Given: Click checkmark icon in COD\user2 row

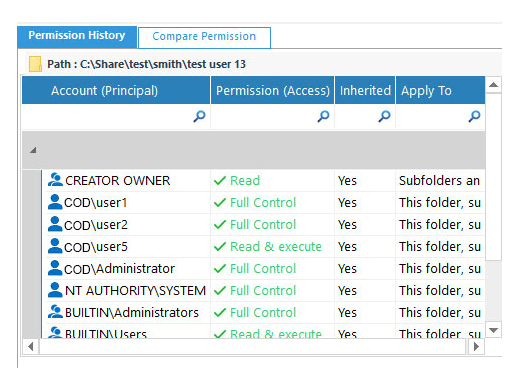Looking at the screenshot, I should click(x=220, y=225).
